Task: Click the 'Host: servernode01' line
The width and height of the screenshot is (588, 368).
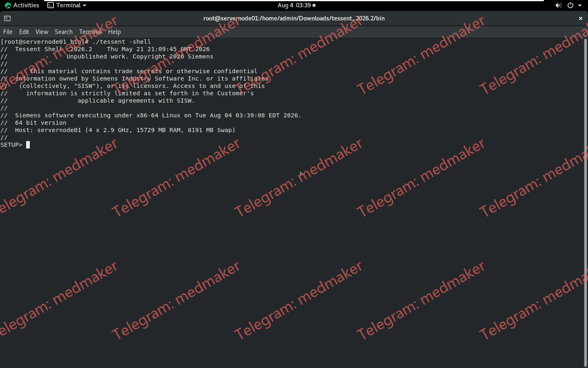Action: 125,130
